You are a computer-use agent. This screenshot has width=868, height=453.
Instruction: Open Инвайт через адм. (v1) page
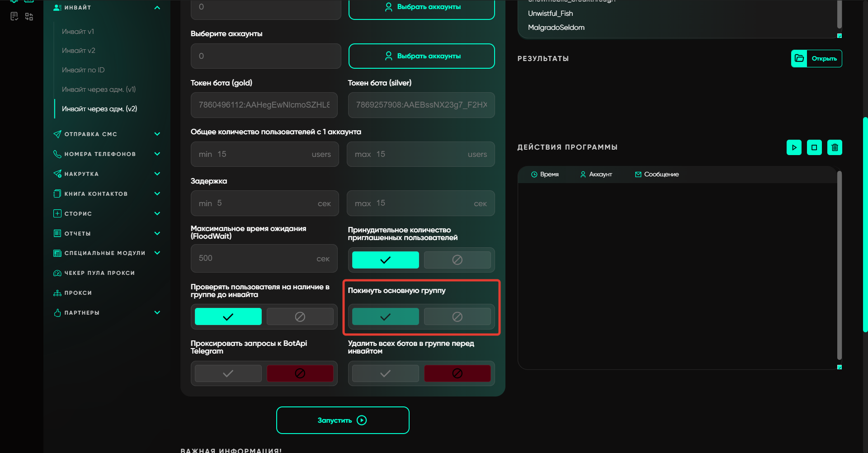point(99,90)
